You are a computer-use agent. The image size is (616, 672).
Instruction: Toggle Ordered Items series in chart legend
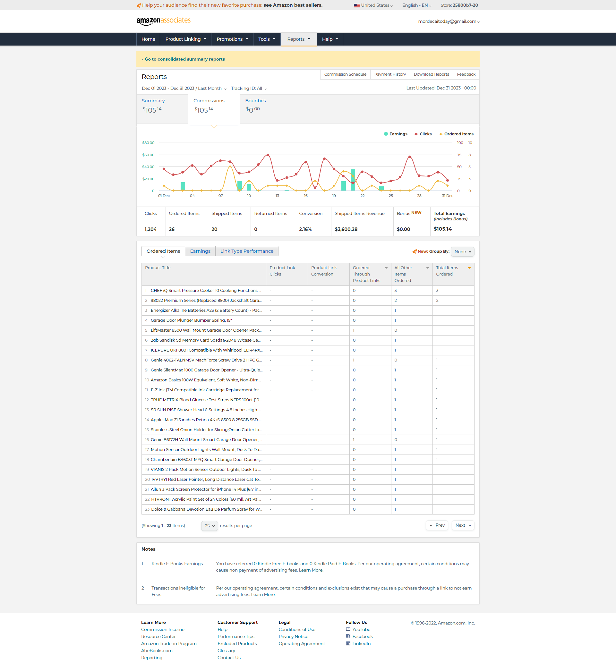click(x=456, y=134)
